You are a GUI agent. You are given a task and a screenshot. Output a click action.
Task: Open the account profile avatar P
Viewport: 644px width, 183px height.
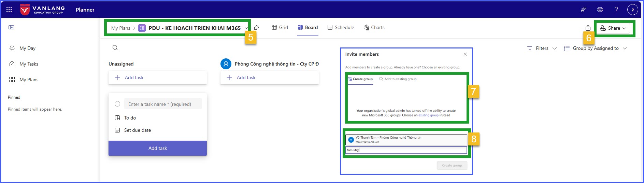tap(632, 10)
